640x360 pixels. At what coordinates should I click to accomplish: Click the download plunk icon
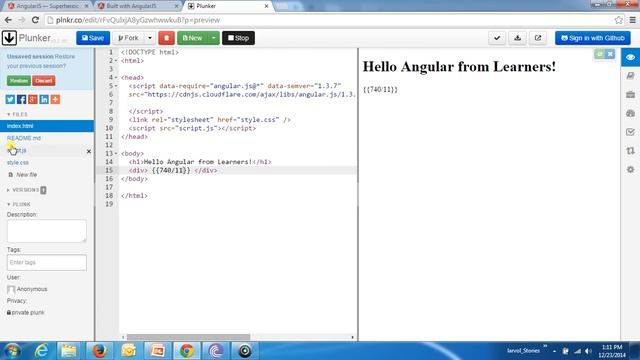[517, 38]
